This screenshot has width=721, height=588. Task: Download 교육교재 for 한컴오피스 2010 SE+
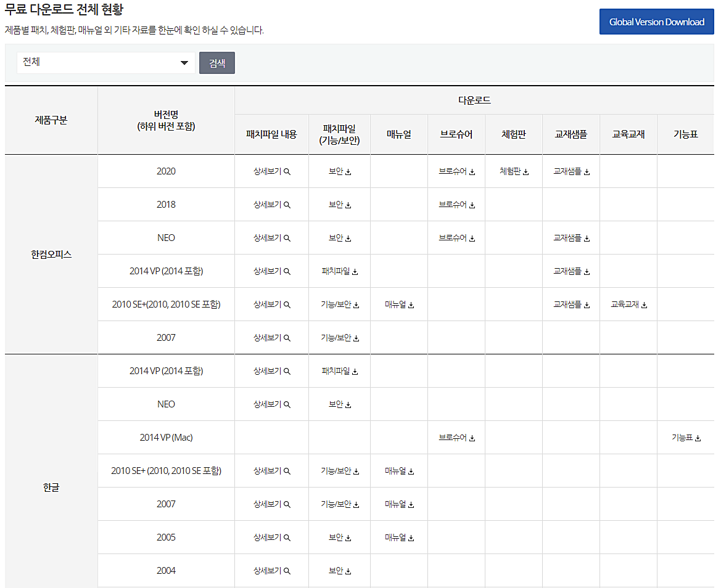[x=628, y=304]
